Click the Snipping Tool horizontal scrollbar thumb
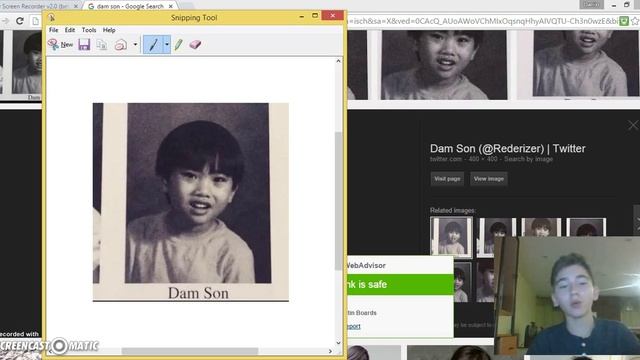The height and width of the screenshot is (360, 640). pos(190,351)
